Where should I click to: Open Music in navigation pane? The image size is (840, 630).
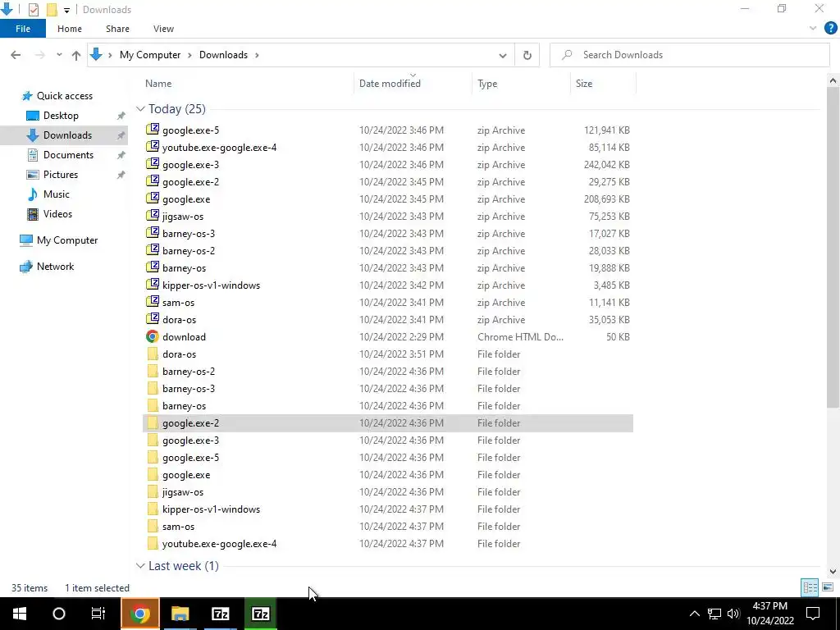click(57, 194)
